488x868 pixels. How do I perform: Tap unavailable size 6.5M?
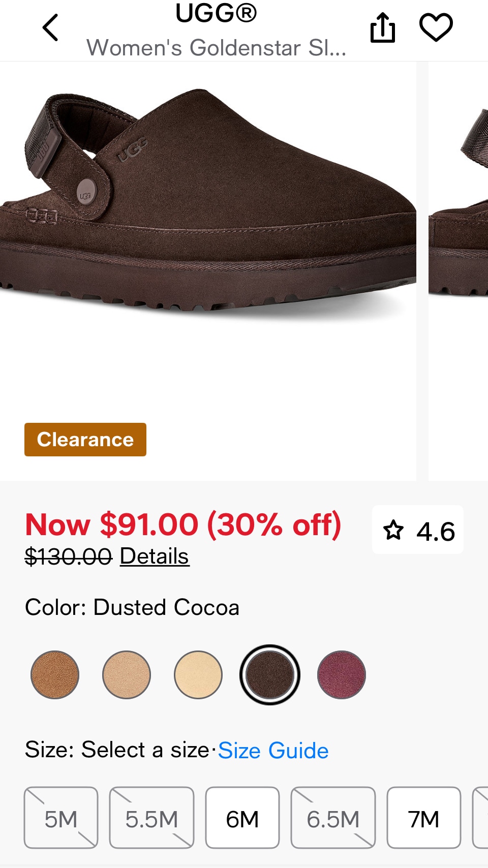click(333, 818)
